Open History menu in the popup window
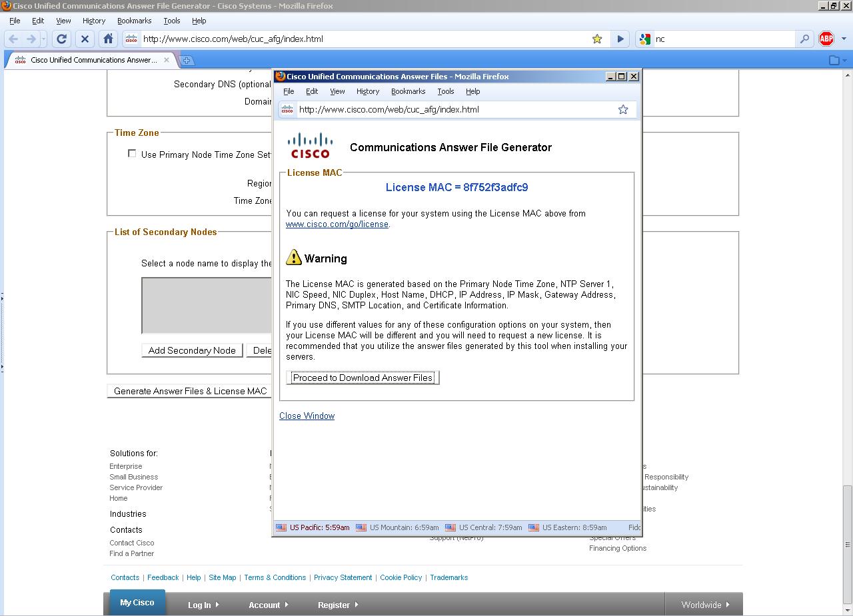This screenshot has width=853, height=616. click(x=368, y=91)
